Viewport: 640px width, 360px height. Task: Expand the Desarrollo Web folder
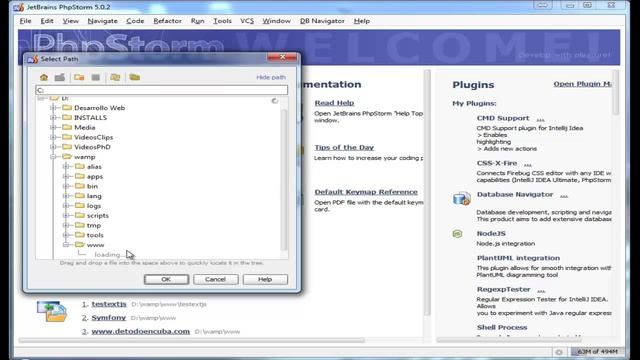pyautogui.click(x=53, y=108)
